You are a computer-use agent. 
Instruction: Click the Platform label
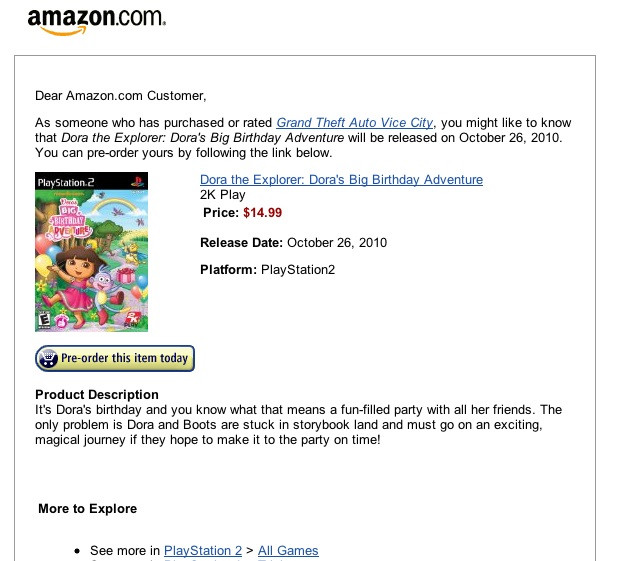[228, 269]
